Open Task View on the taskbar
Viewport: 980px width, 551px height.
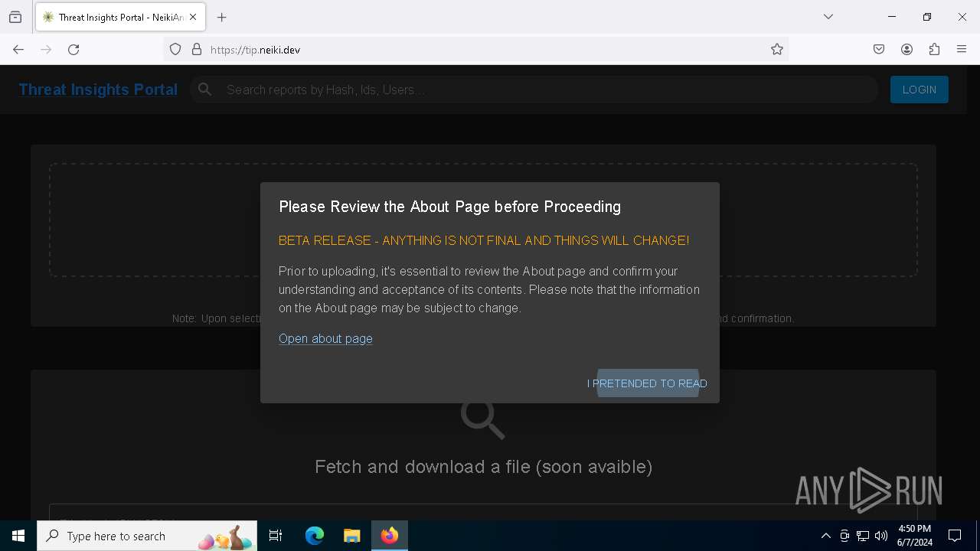pyautogui.click(x=276, y=536)
